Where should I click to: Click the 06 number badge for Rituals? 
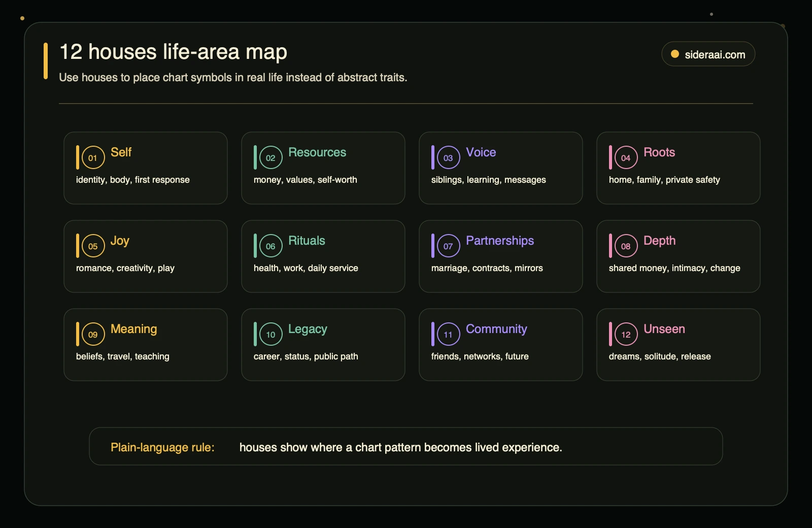[270, 246]
